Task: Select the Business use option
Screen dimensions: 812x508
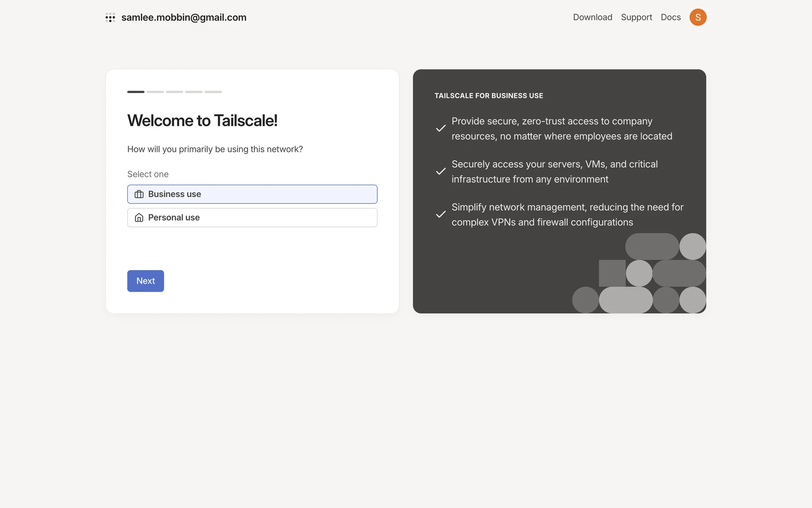Action: click(x=252, y=194)
